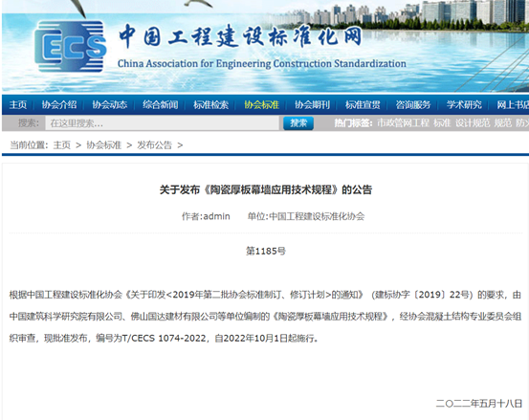
Task: Select 学术研究 navigation item
Action: click(464, 105)
